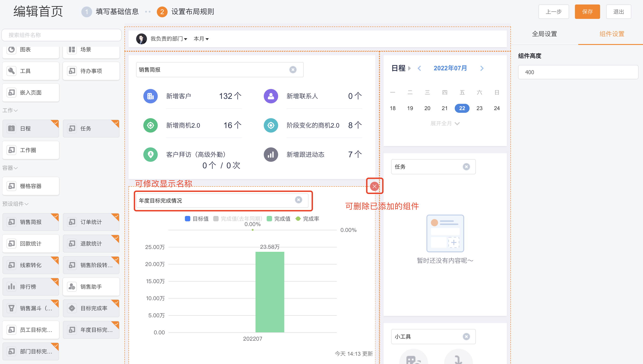Go to next month in calendar
The image size is (643, 364).
(482, 68)
